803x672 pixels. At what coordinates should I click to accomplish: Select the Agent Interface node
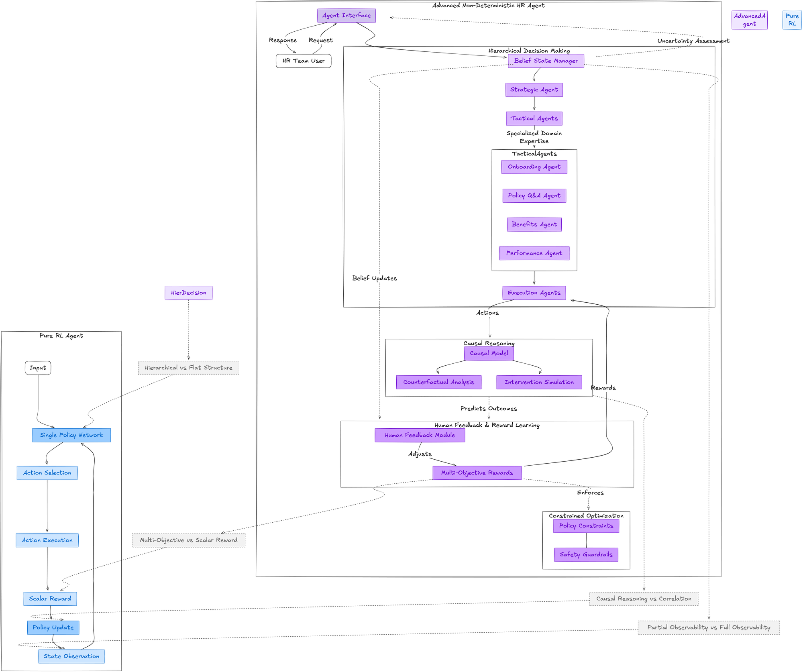tap(346, 16)
